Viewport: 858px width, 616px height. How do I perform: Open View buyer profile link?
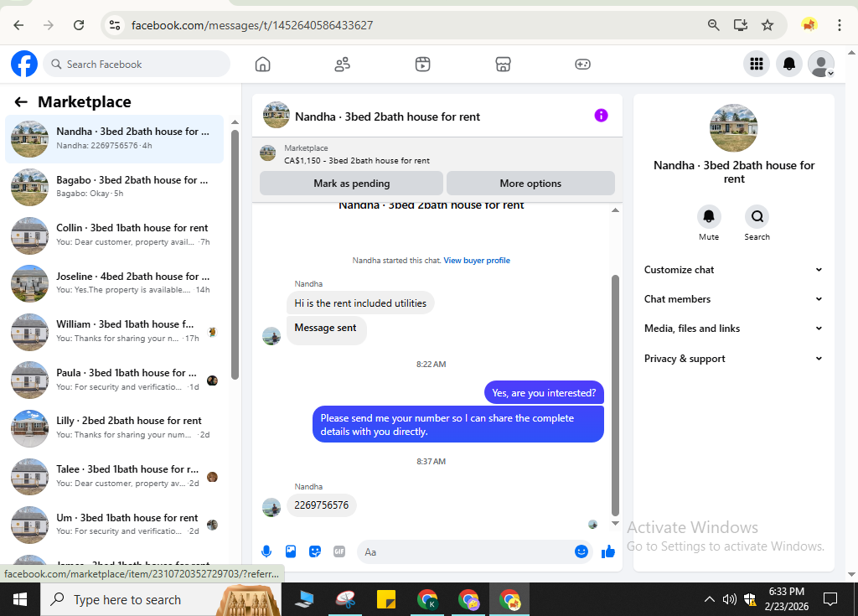[x=477, y=261]
